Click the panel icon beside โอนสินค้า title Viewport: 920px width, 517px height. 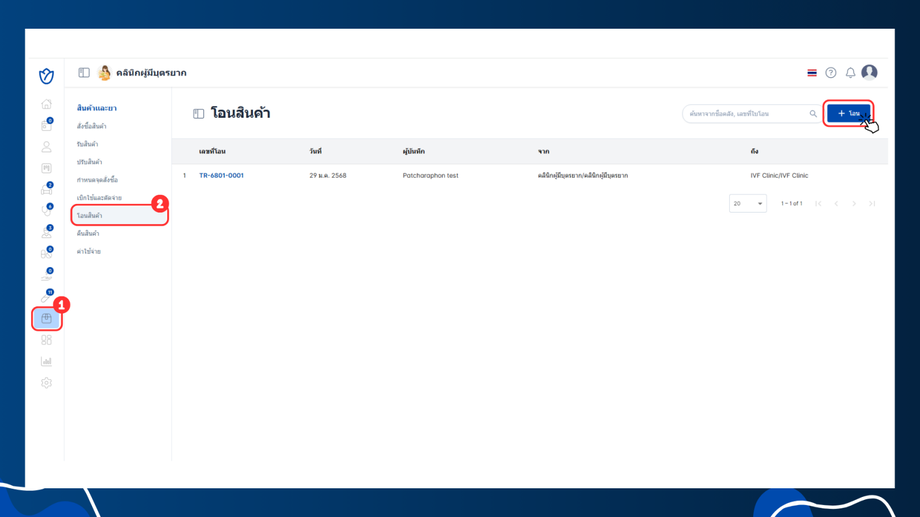[x=198, y=114]
